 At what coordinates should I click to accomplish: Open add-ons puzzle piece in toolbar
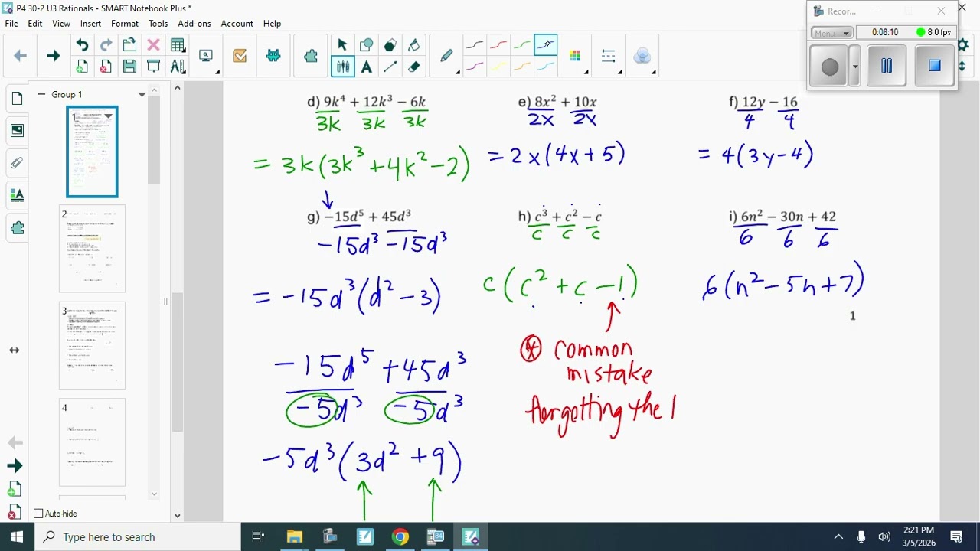tap(310, 56)
